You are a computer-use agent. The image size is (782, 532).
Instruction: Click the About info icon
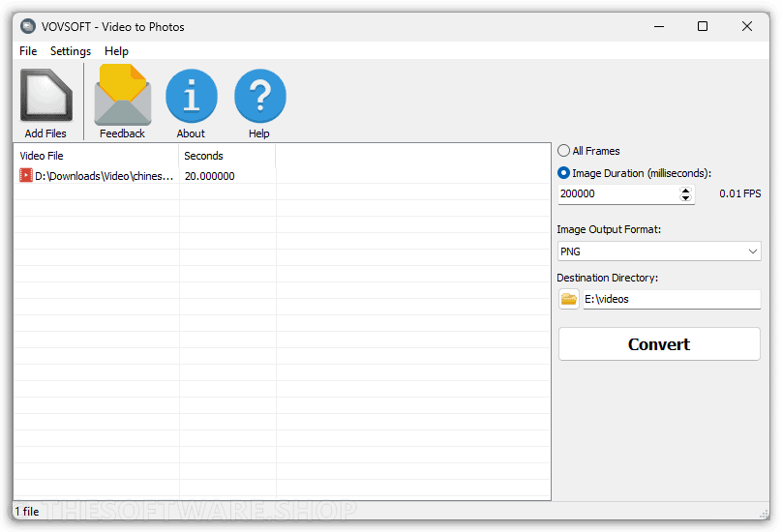192,96
